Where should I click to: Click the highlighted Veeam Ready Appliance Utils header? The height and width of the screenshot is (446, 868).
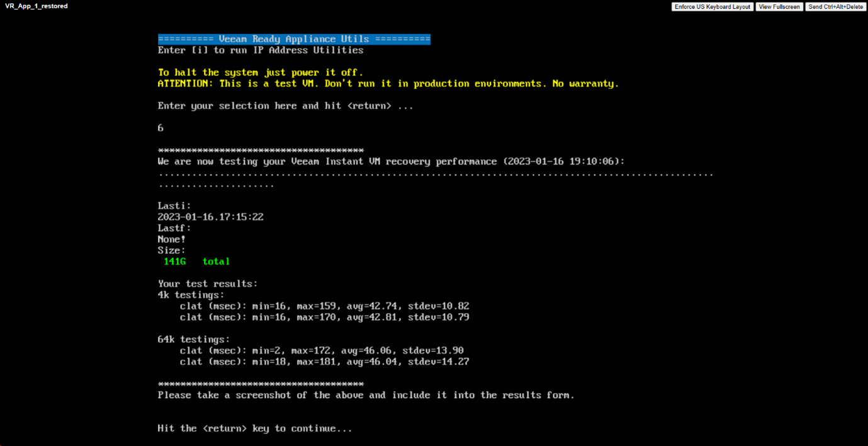coord(294,39)
